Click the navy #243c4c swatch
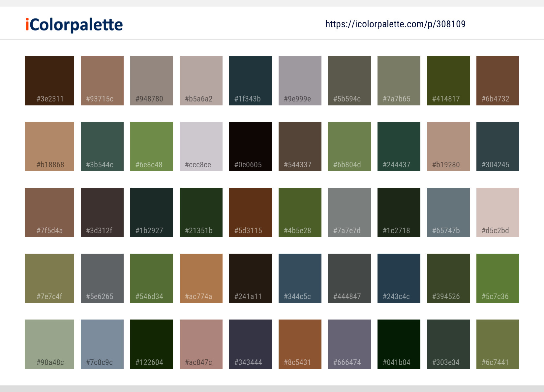 399,278
